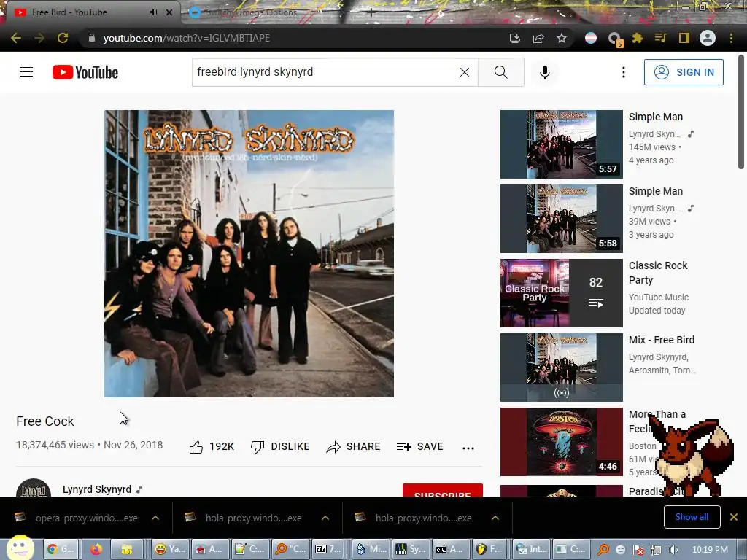This screenshot has width=747, height=560.
Task: Click Show all downloads
Action: tap(692, 517)
